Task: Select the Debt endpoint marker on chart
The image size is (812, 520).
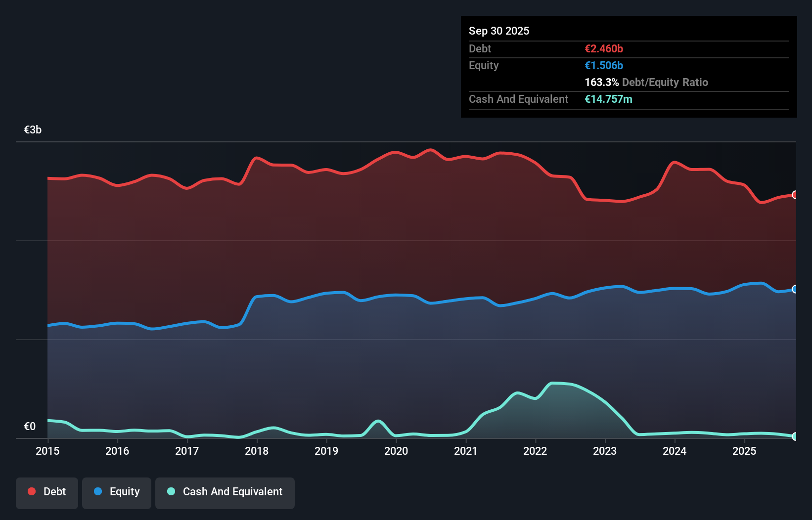Action: pos(795,195)
